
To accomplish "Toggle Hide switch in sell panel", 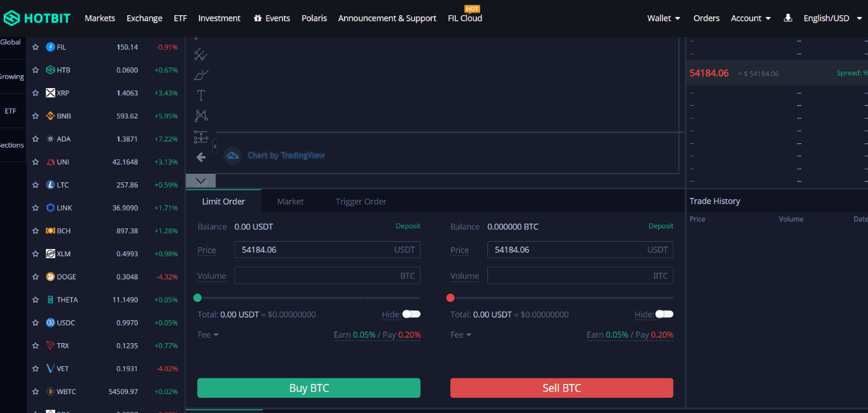I will pos(665,314).
